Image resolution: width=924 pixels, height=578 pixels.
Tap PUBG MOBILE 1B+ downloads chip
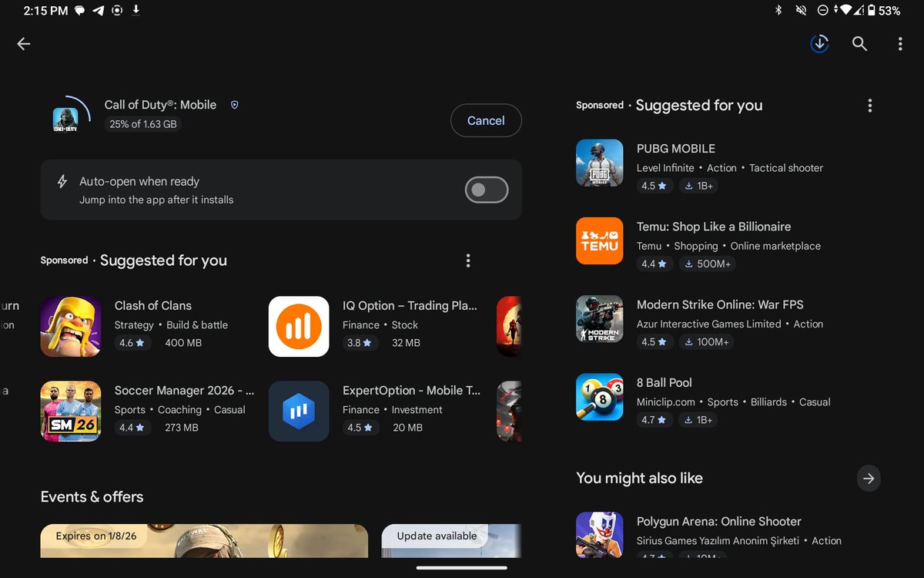coord(699,186)
